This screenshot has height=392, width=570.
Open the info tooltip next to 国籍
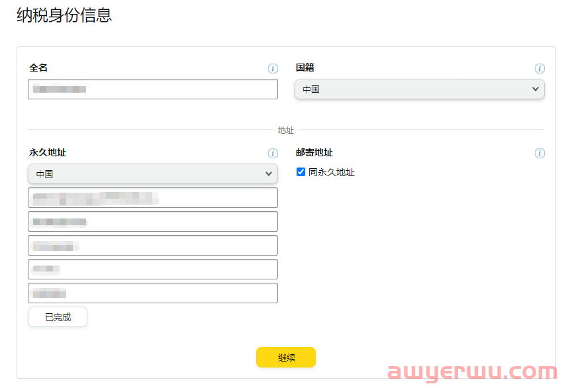[x=540, y=68]
